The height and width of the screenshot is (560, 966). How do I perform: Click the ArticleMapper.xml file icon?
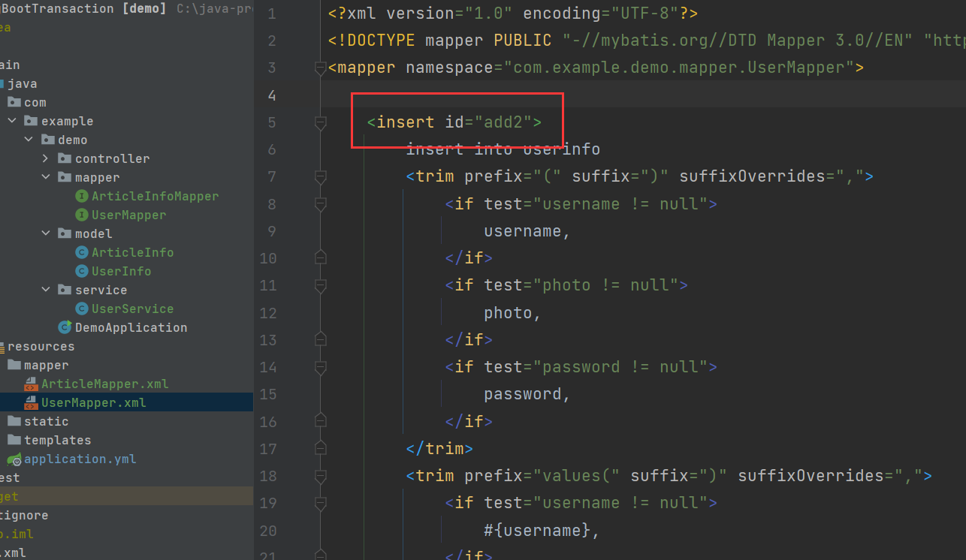(31, 384)
